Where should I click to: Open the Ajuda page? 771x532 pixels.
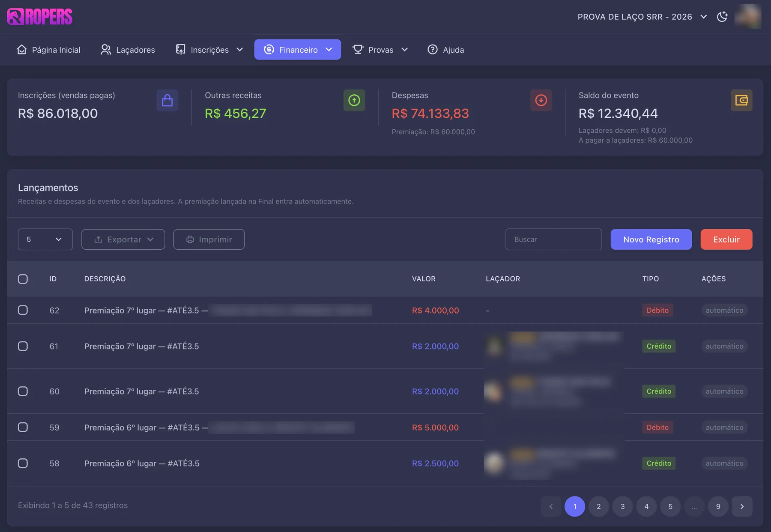click(x=446, y=50)
